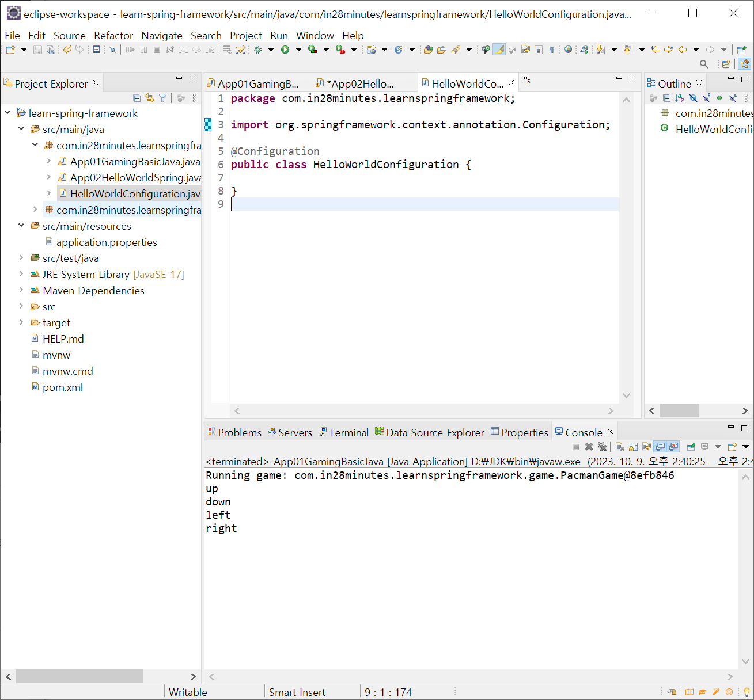This screenshot has height=700, width=754.
Task: Open the Refactor menu
Action: click(x=113, y=36)
